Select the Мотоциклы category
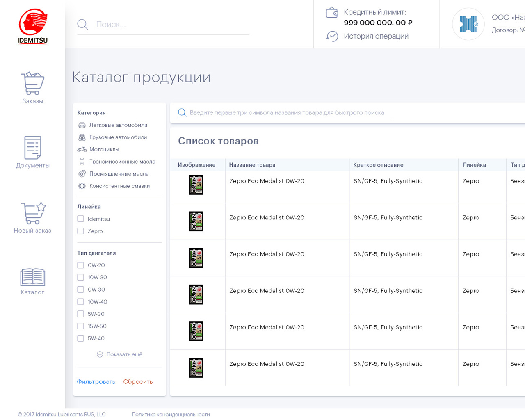The height and width of the screenshot is (420, 525). 104,149
